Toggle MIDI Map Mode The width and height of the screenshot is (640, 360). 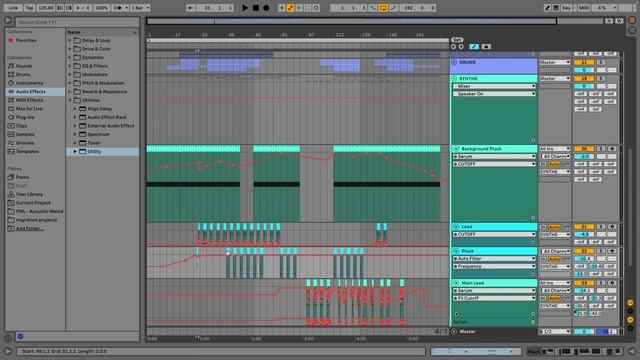[583, 8]
